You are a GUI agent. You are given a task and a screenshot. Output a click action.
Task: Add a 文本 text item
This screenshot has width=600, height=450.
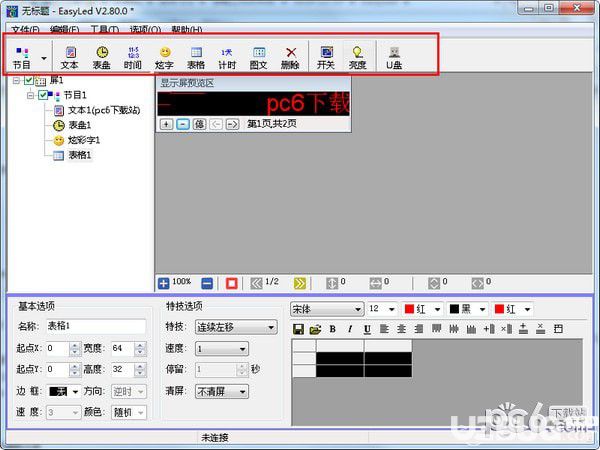(x=70, y=58)
